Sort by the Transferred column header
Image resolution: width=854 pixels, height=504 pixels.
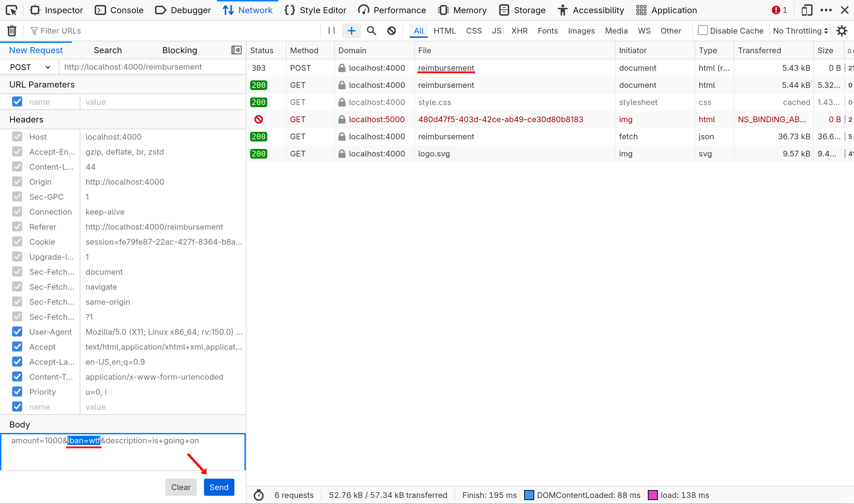click(774, 50)
